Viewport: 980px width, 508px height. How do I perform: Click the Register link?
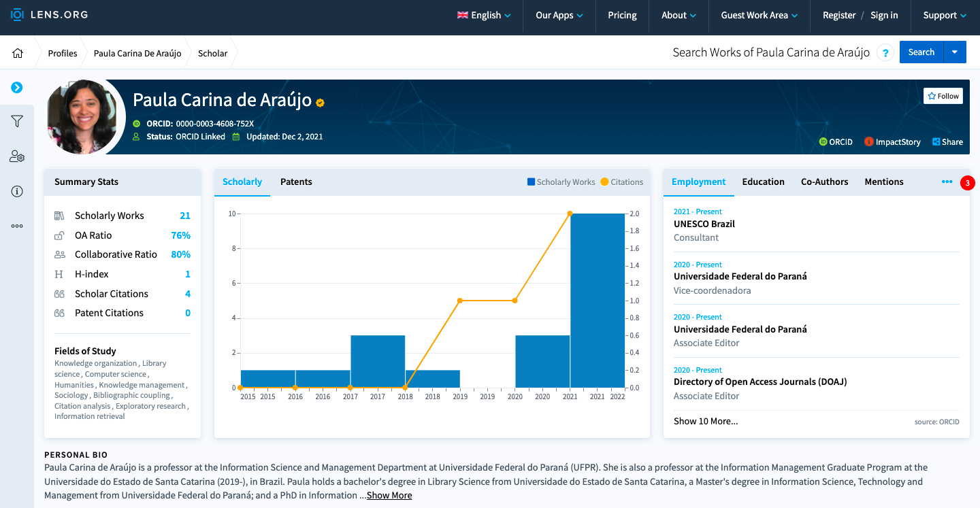839,15
